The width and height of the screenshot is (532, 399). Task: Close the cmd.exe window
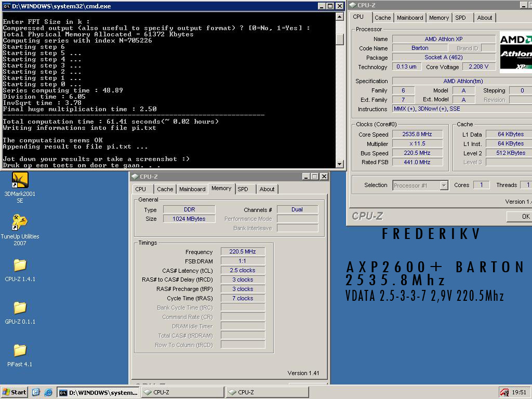click(x=339, y=6)
